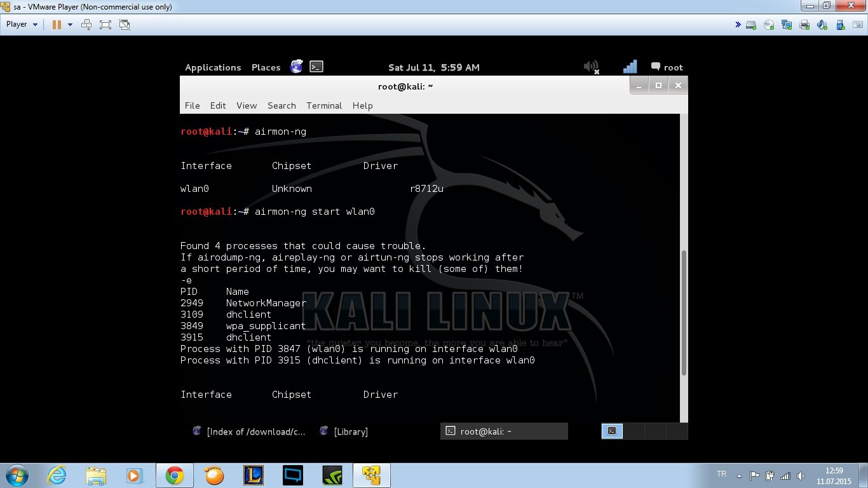Launch terminal from the Kali top panel
Screen dimensions: 868x488
(x=316, y=67)
